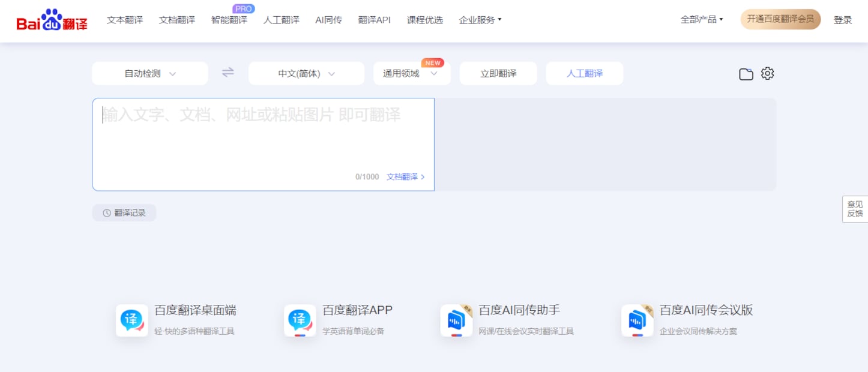Screen dimensions: 868x372
Task: Open the folder collection icon
Action: coord(746,74)
